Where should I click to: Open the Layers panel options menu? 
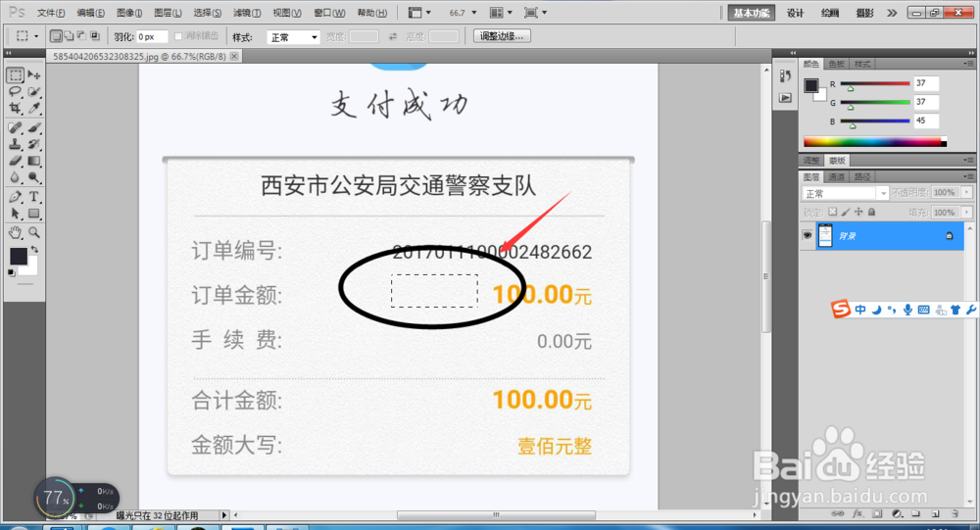(x=968, y=177)
